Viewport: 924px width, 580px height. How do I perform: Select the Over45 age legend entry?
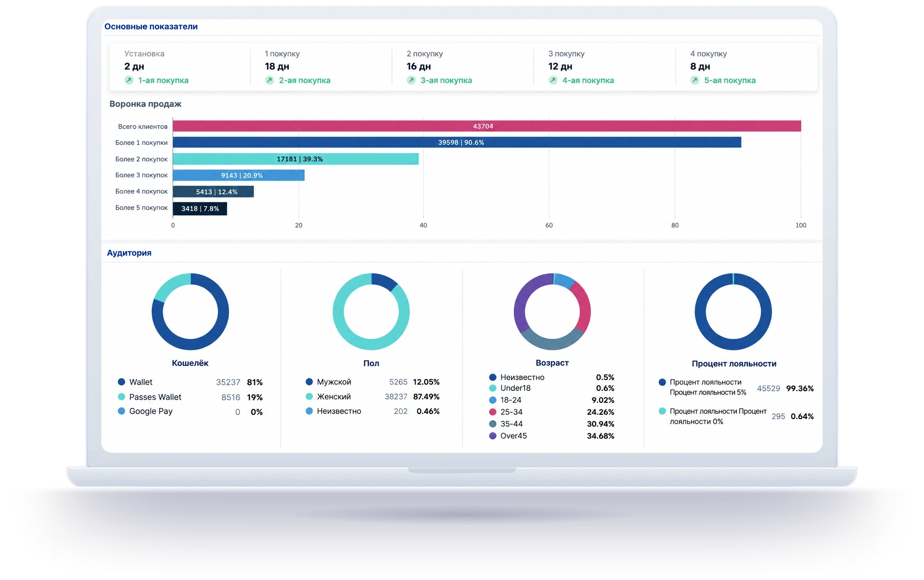click(x=552, y=436)
